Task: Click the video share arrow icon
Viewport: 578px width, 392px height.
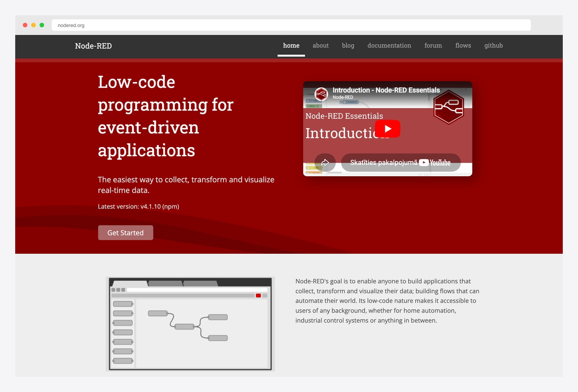Action: [325, 163]
